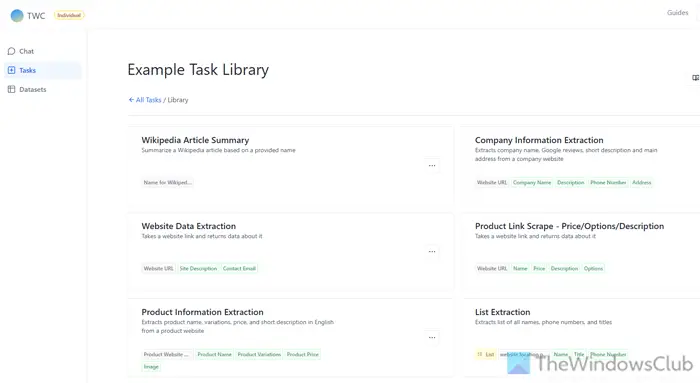The width and height of the screenshot is (700, 383).
Task: Open options menu for Wikipedia Article Summary
Action: click(x=432, y=166)
